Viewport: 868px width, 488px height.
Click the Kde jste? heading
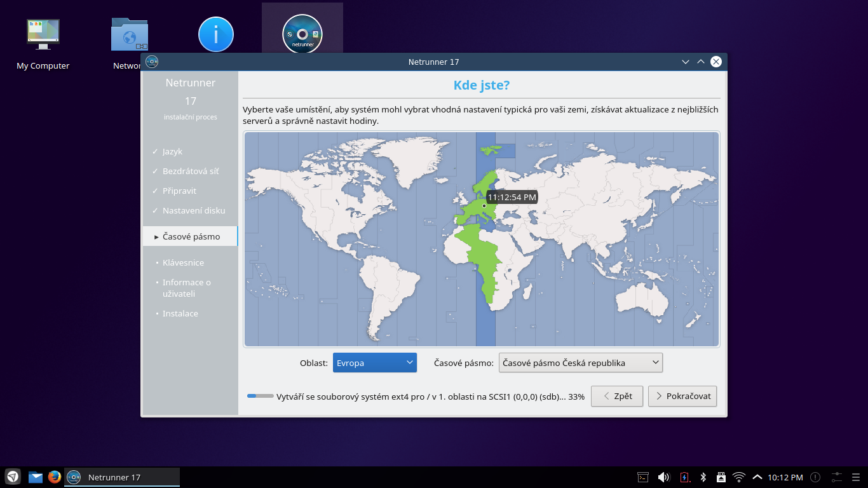point(481,85)
